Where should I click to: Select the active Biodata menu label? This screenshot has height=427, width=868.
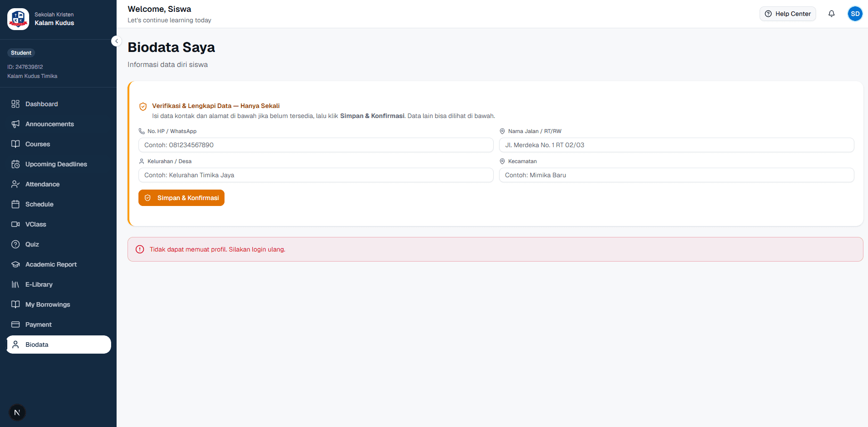(x=37, y=345)
